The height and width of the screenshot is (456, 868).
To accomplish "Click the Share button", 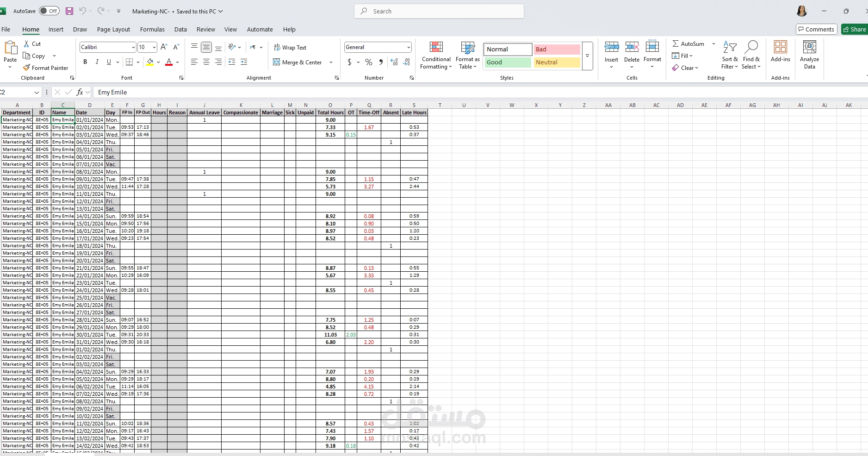I will [x=854, y=29].
